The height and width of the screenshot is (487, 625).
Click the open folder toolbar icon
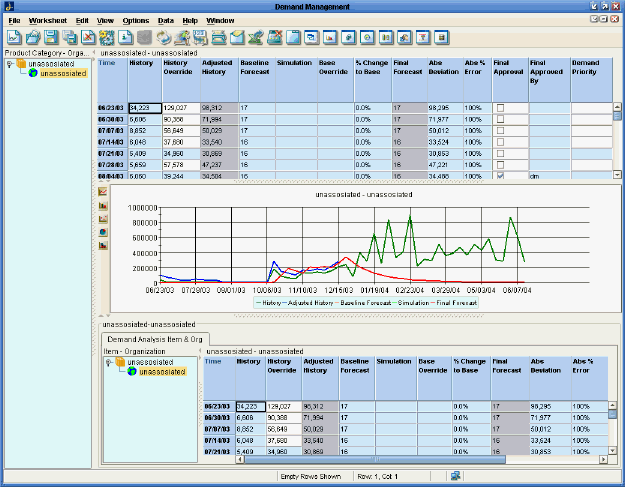(33, 37)
